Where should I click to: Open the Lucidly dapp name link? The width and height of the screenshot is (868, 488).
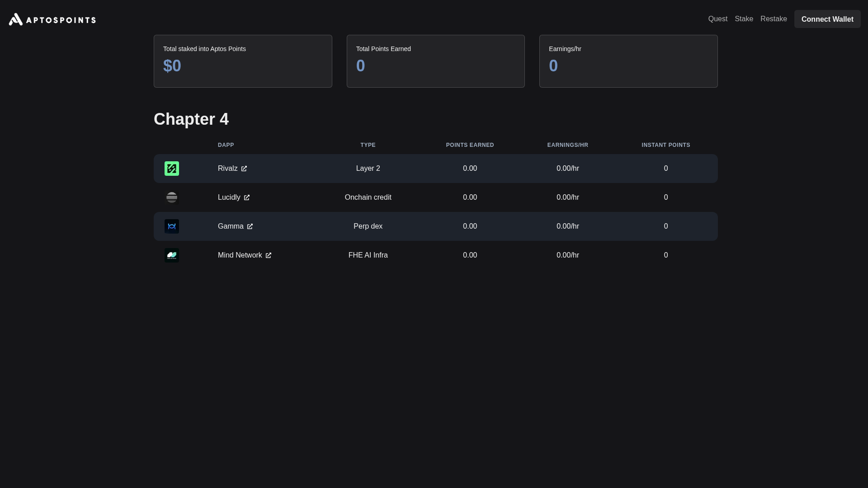[x=229, y=197]
